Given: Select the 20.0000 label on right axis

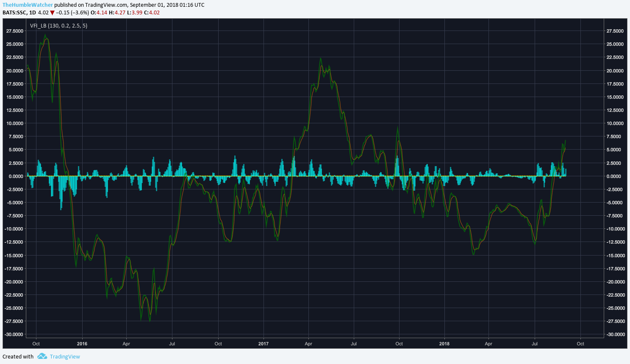Looking at the screenshot, I should [615, 71].
